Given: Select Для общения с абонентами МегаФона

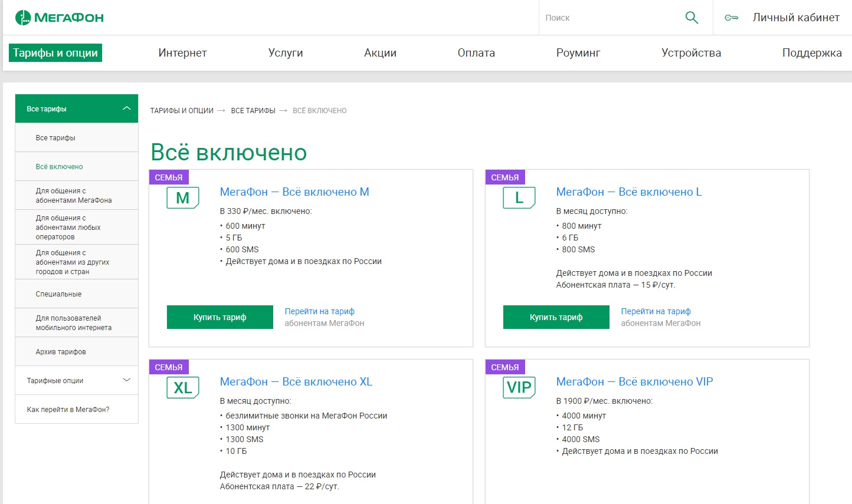Looking at the screenshot, I should coord(77,195).
